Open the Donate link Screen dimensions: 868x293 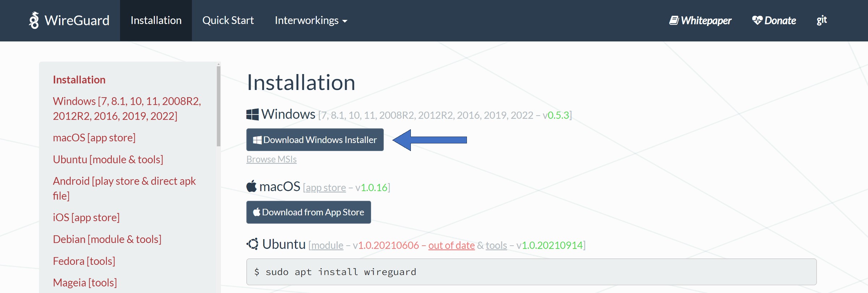click(x=774, y=21)
